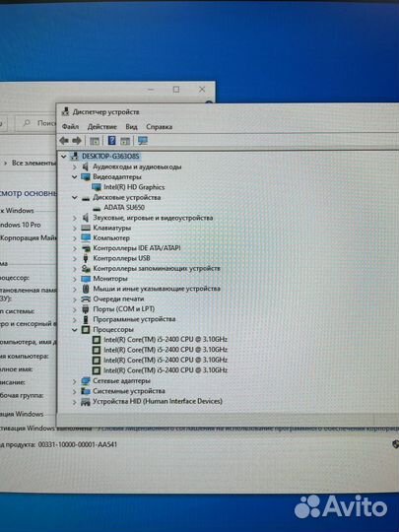Close the background System window
This screenshot has width=399, height=532.
tap(202, 90)
